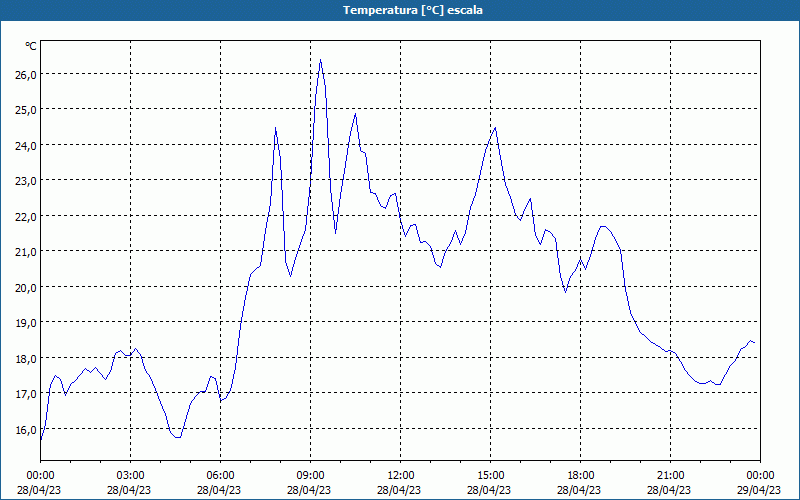The height and width of the screenshot is (500, 800).
Task: Click the 28/04/23 date under 15:00
Action: [x=489, y=490]
